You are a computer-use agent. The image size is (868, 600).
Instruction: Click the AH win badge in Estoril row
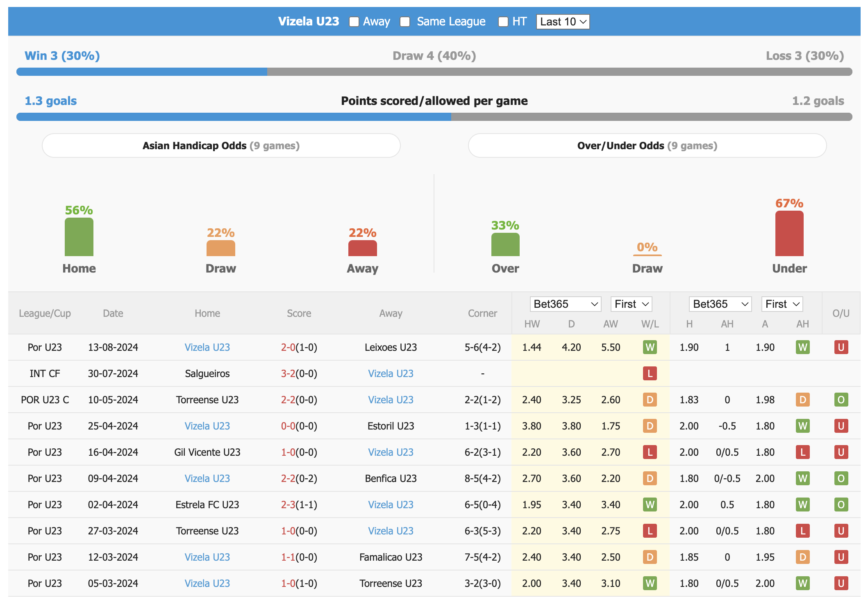point(803,426)
